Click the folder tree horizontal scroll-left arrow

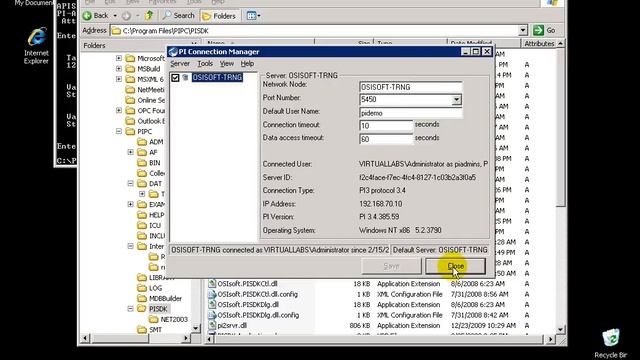click(85, 338)
